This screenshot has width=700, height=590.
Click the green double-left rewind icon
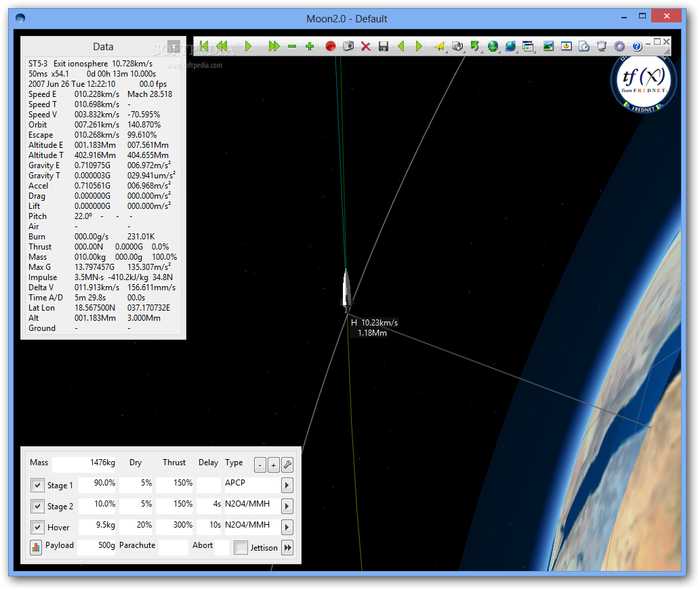pyautogui.click(x=222, y=46)
